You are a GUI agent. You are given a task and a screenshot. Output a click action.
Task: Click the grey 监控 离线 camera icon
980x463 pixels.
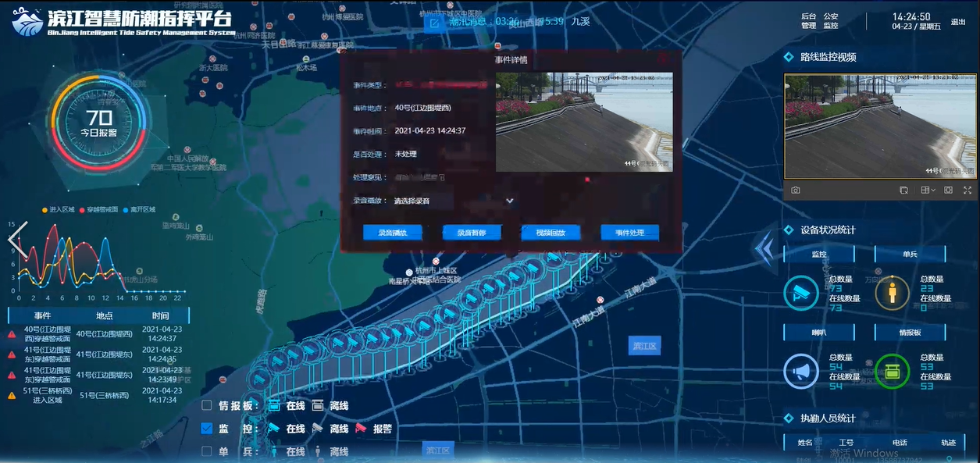318,429
